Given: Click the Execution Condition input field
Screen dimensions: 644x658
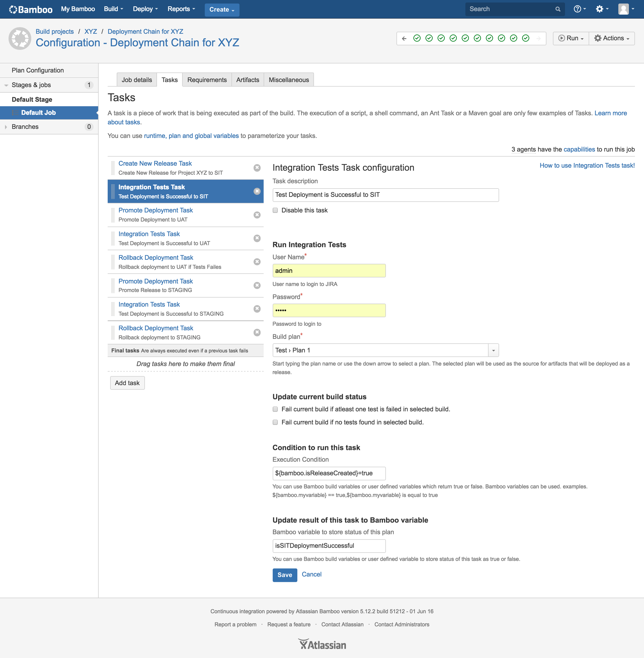Looking at the screenshot, I should click(329, 473).
